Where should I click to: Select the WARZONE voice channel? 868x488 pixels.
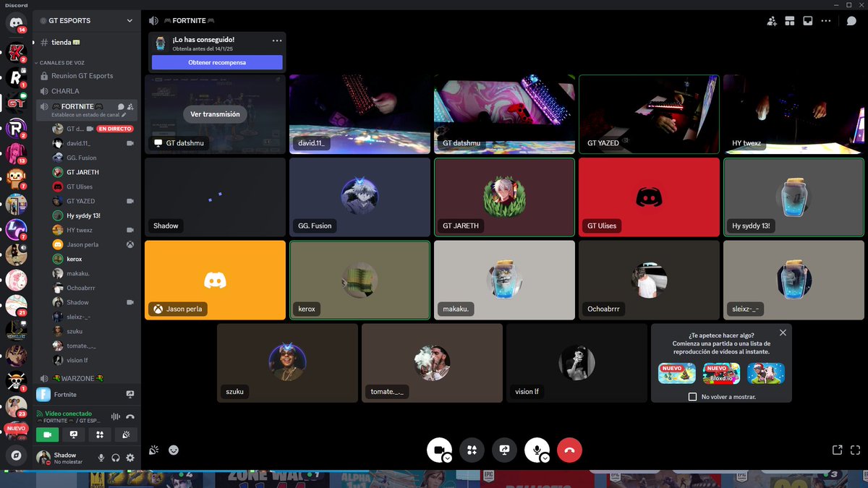[x=87, y=379]
